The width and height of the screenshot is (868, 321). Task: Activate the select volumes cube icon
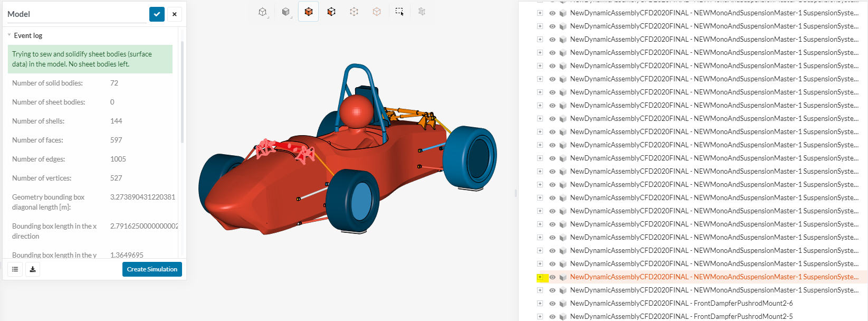point(309,12)
